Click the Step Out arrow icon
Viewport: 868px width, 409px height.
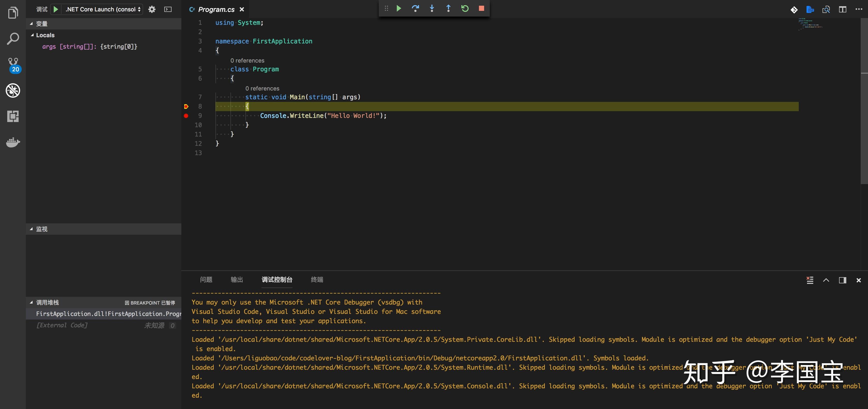point(448,9)
